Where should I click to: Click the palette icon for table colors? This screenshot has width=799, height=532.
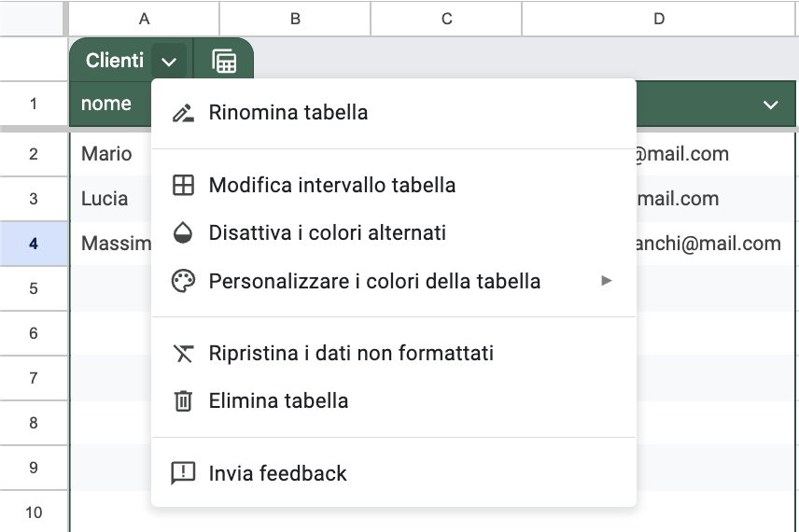click(x=183, y=281)
